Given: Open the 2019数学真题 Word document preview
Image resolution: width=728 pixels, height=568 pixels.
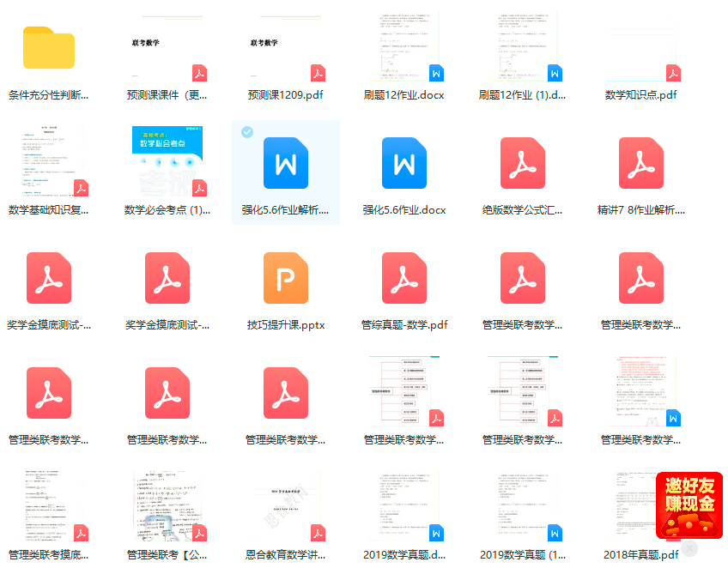Looking at the screenshot, I should [x=404, y=506].
